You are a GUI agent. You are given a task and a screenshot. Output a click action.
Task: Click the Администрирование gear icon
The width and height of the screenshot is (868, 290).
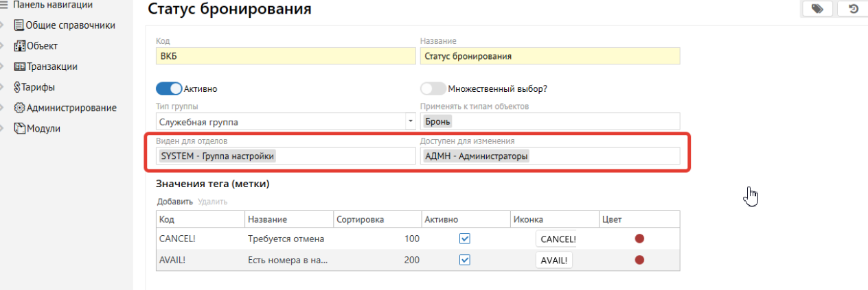tap(19, 108)
